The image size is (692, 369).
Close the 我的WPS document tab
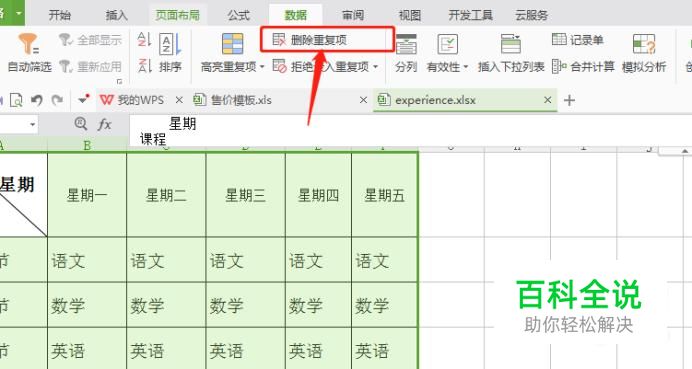(179, 100)
